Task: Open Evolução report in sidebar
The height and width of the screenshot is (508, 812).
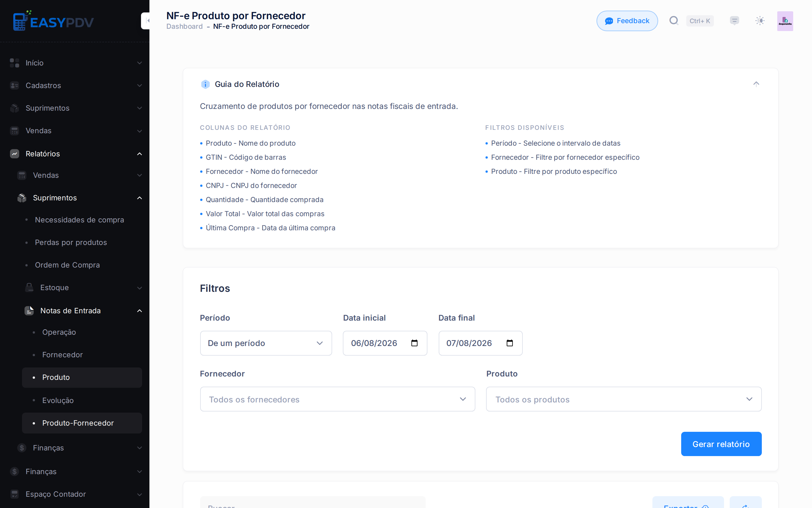Action: (58, 400)
